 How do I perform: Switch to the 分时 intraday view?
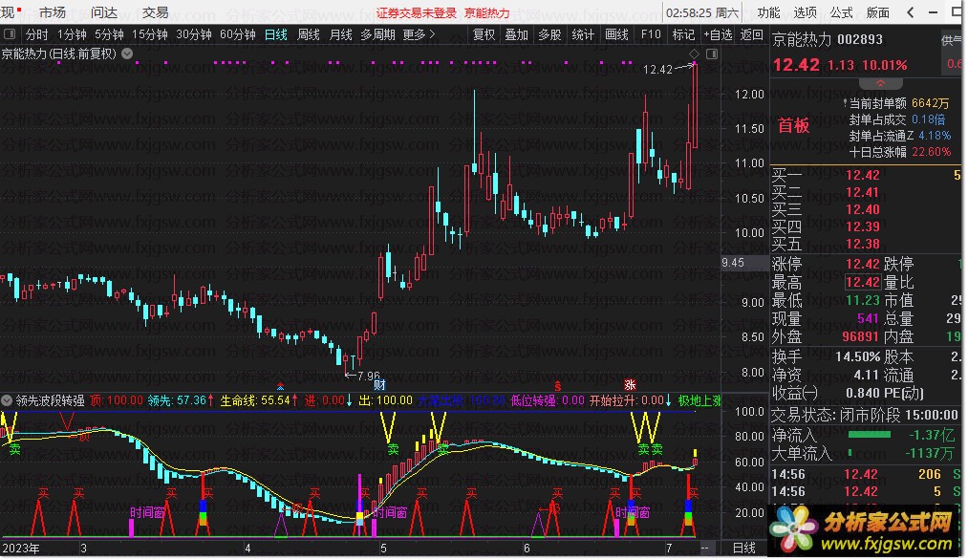(36, 34)
